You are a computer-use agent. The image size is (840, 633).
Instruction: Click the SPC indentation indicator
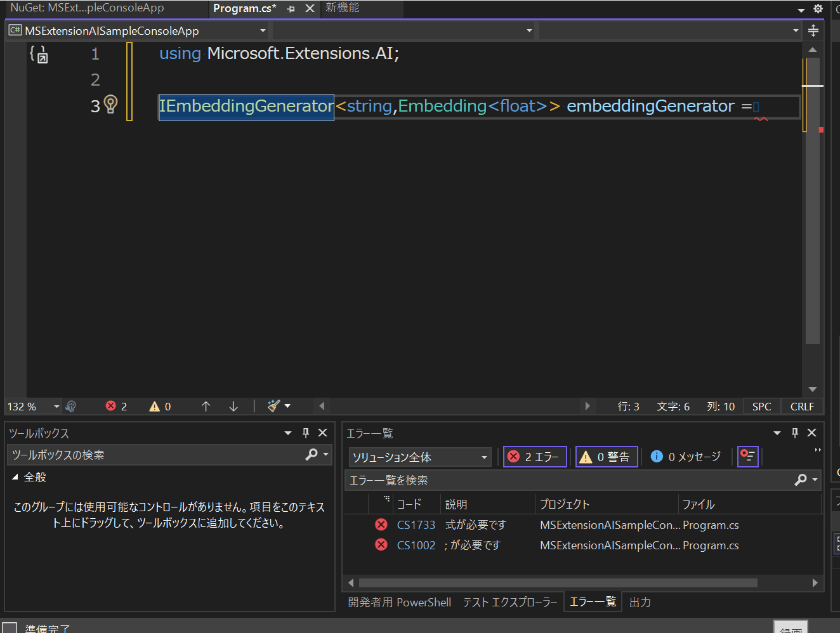click(x=761, y=407)
